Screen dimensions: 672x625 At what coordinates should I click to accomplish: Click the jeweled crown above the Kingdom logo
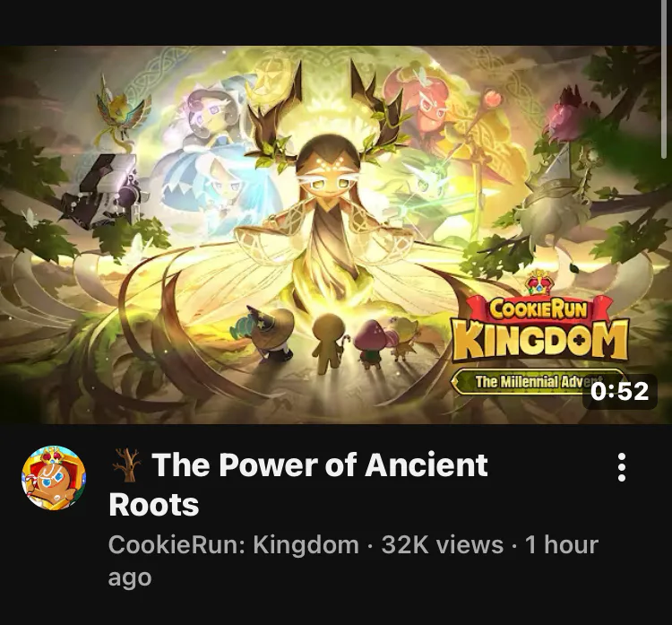coord(539,283)
